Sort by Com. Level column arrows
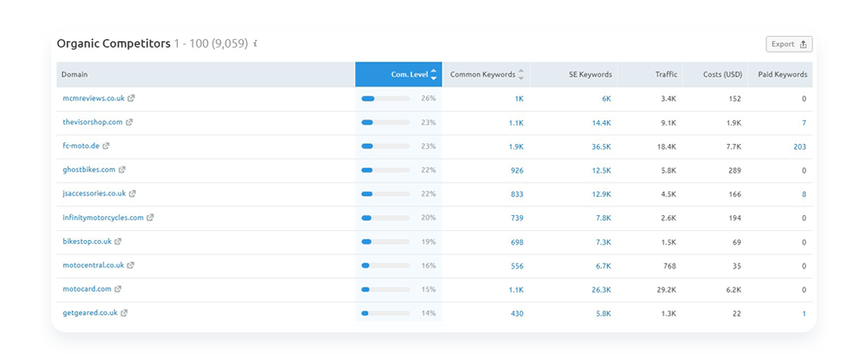 tap(433, 75)
